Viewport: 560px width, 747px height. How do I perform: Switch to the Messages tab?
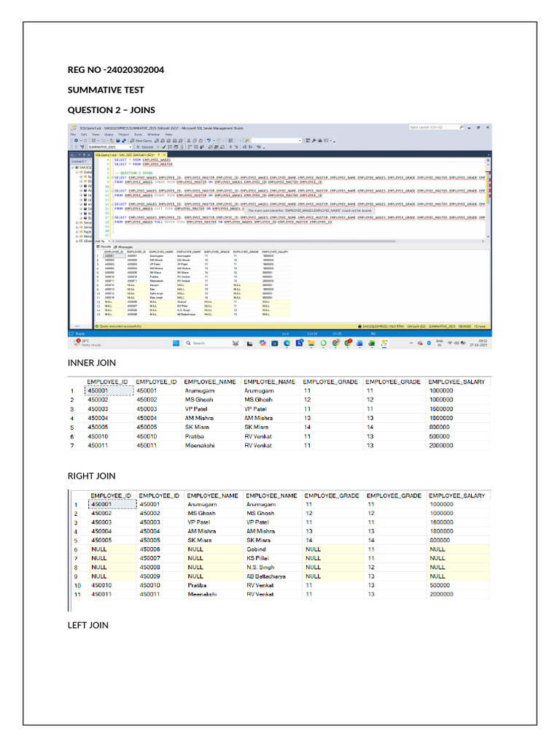click(123, 247)
